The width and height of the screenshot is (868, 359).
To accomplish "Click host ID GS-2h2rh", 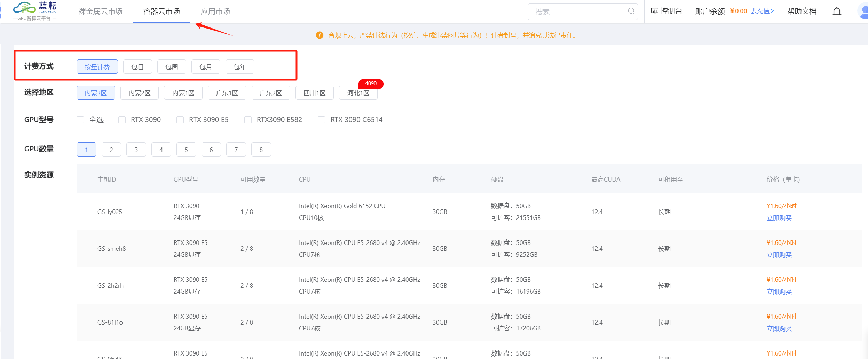I will (x=110, y=285).
